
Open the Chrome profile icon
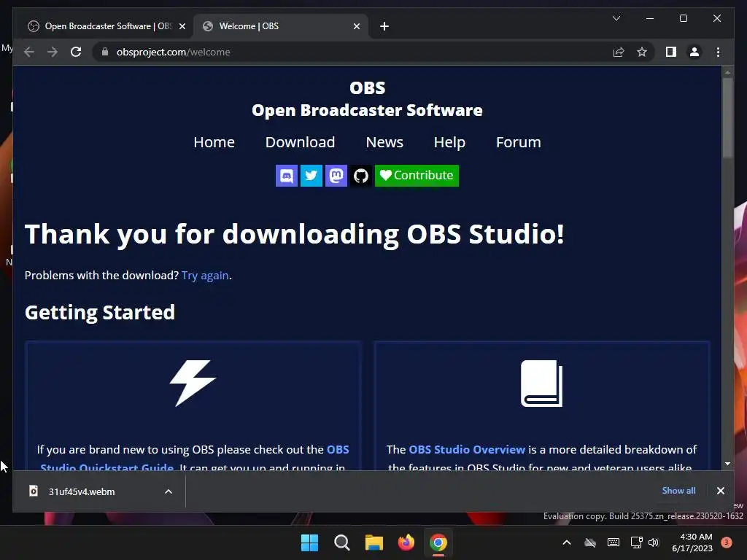tap(694, 52)
